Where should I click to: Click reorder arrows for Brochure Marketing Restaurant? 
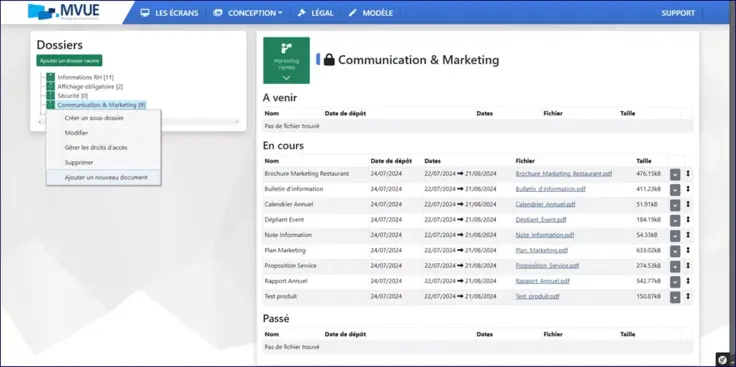(x=688, y=174)
